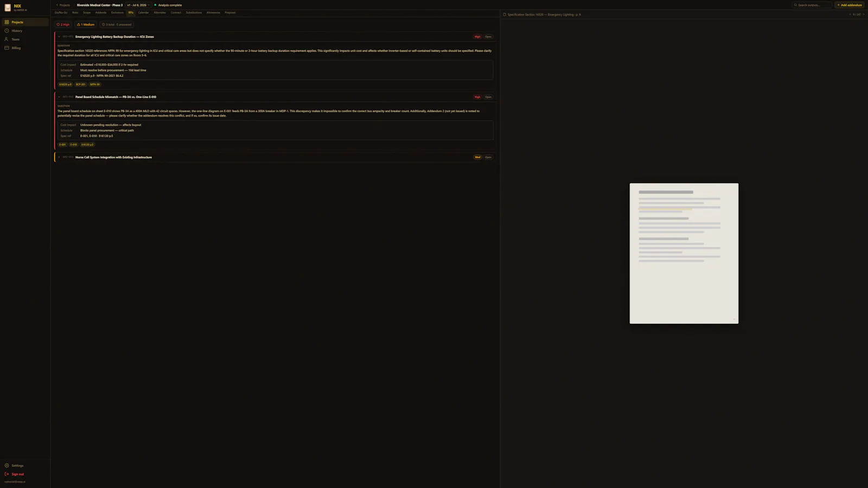Image resolution: width=868 pixels, height=488 pixels.
Task: Click the 9 / 247 page counter
Action: 857,15
